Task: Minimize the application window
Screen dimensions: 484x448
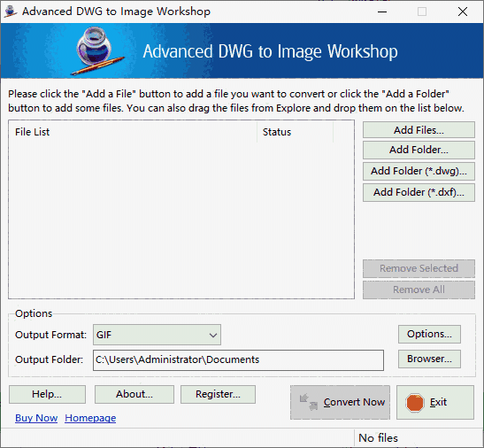Action: point(382,12)
